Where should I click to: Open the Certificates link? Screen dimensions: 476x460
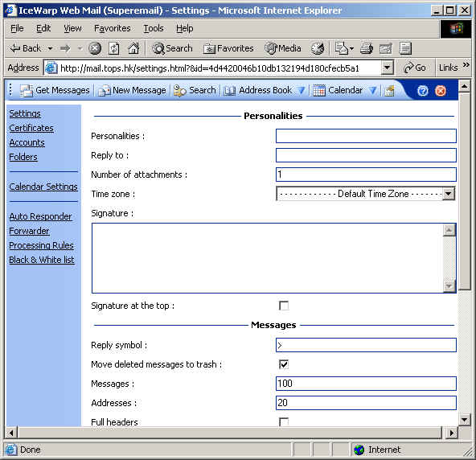pos(31,128)
